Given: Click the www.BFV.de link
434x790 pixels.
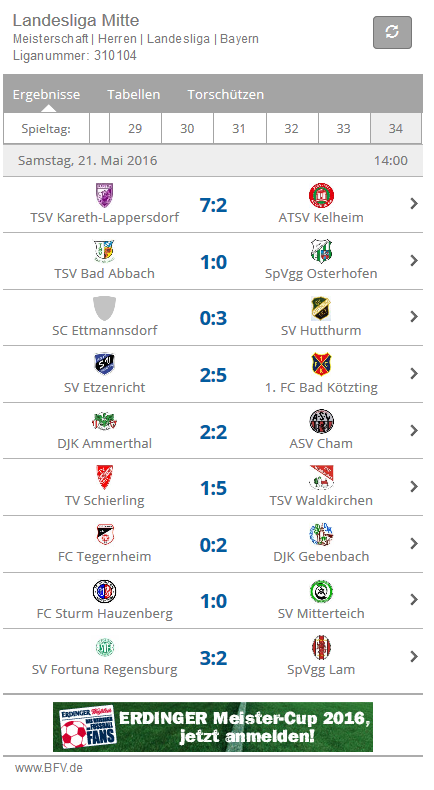Looking at the screenshot, I should [48, 768].
